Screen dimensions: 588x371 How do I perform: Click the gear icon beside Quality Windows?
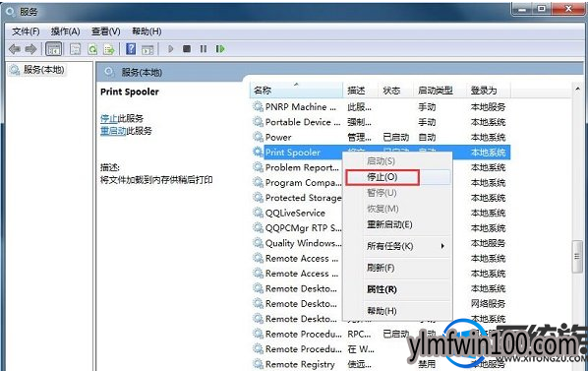pyautogui.click(x=258, y=243)
